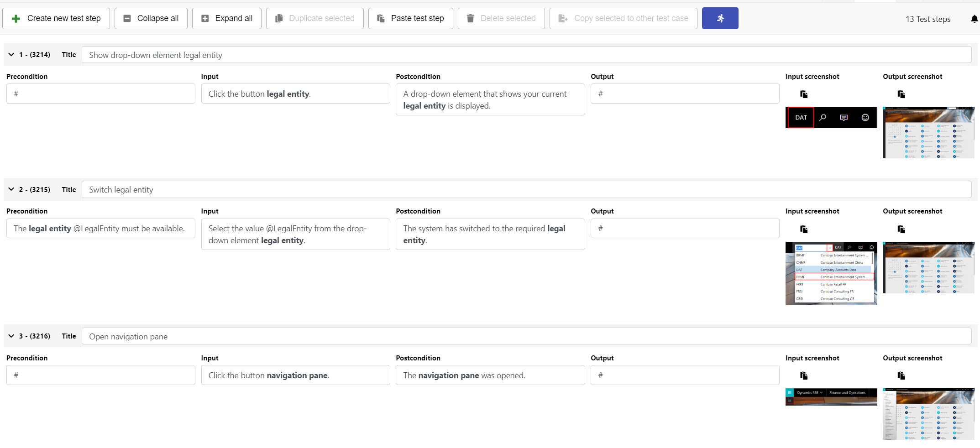Paste input screenshot for step 3
Viewport: 980px width, 448px height.
point(804,375)
